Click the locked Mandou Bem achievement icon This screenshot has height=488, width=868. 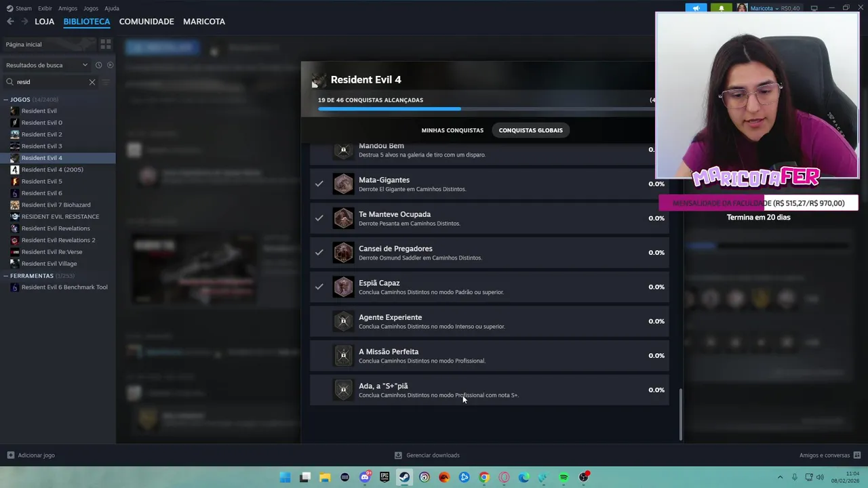[343, 150]
